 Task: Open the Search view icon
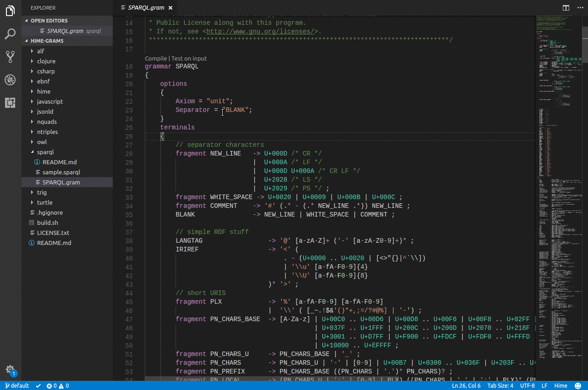pos(11,33)
